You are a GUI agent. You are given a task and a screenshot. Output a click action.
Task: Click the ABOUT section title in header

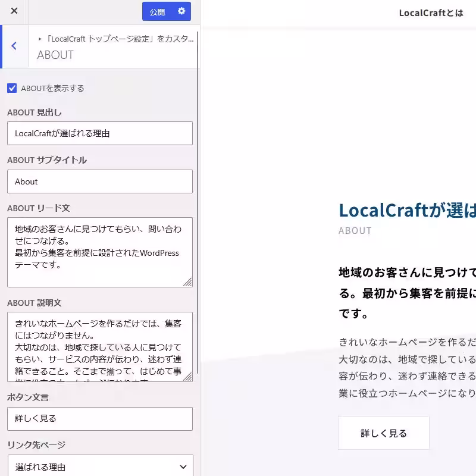[55, 55]
